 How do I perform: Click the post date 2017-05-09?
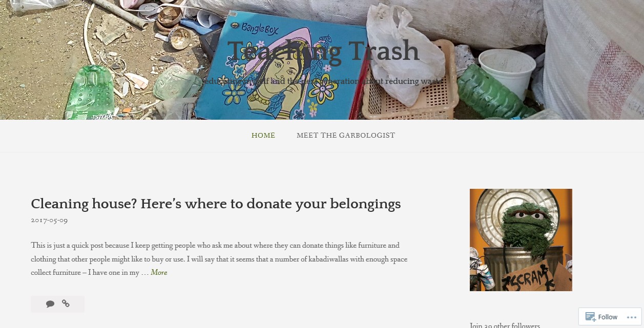(x=49, y=220)
